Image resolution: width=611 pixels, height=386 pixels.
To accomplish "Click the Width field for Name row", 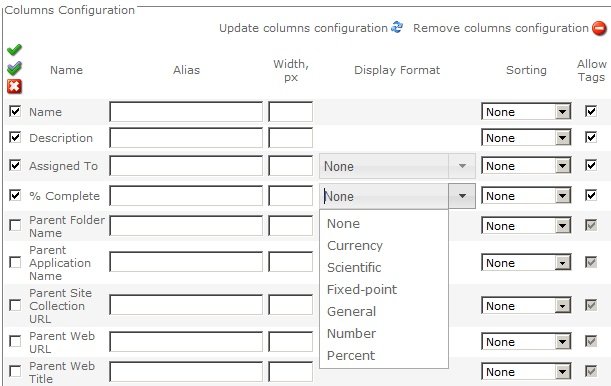I will (x=290, y=112).
